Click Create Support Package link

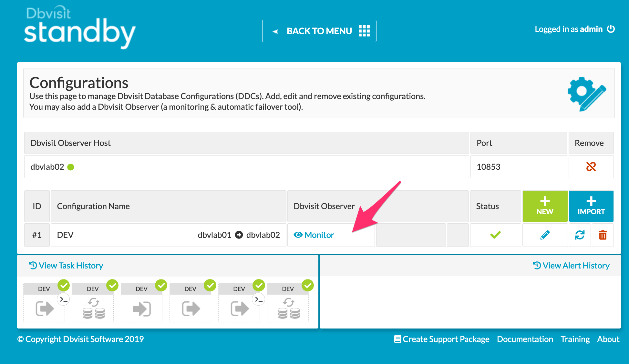442,339
